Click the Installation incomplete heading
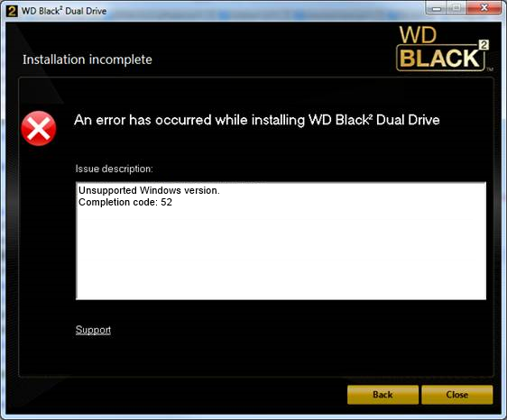Image resolution: width=507 pixels, height=420 pixels. (88, 59)
